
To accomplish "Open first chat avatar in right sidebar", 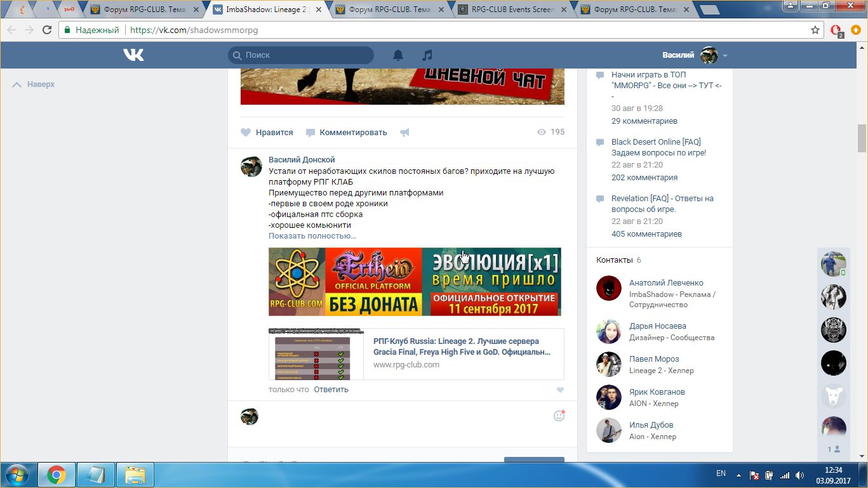I will coord(833,263).
